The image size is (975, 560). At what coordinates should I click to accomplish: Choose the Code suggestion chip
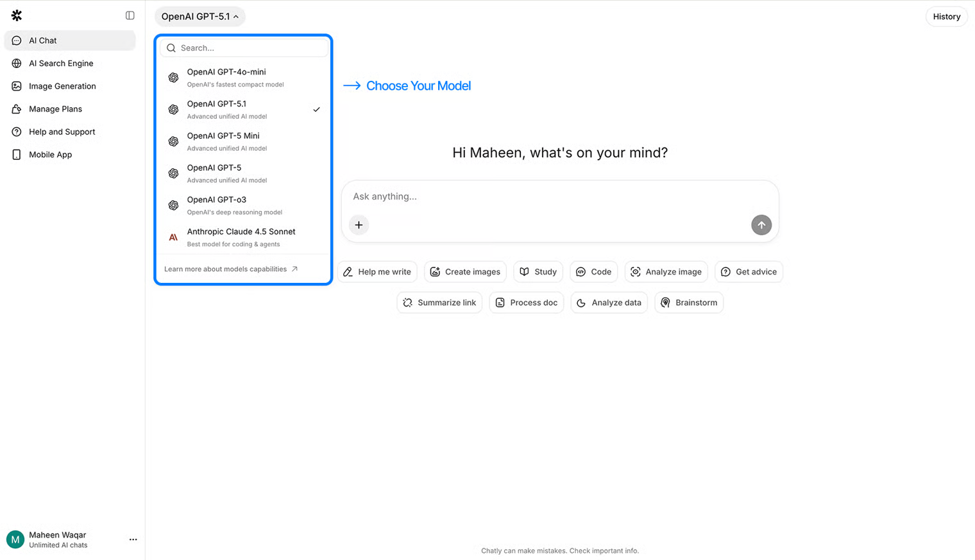pyautogui.click(x=594, y=272)
